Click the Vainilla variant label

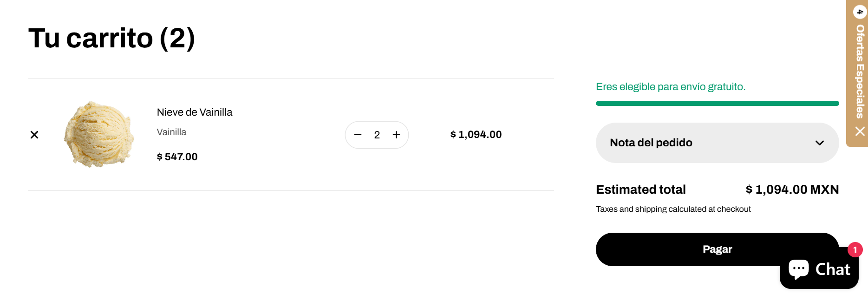point(171,132)
